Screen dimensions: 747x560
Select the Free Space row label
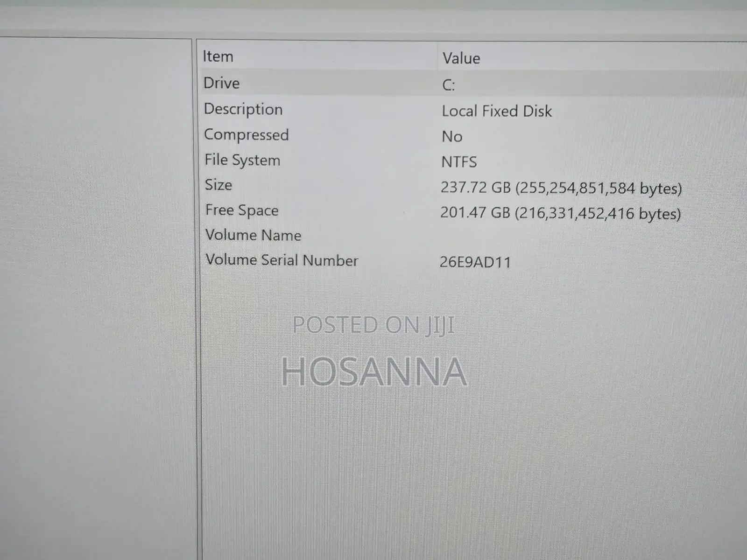[242, 210]
